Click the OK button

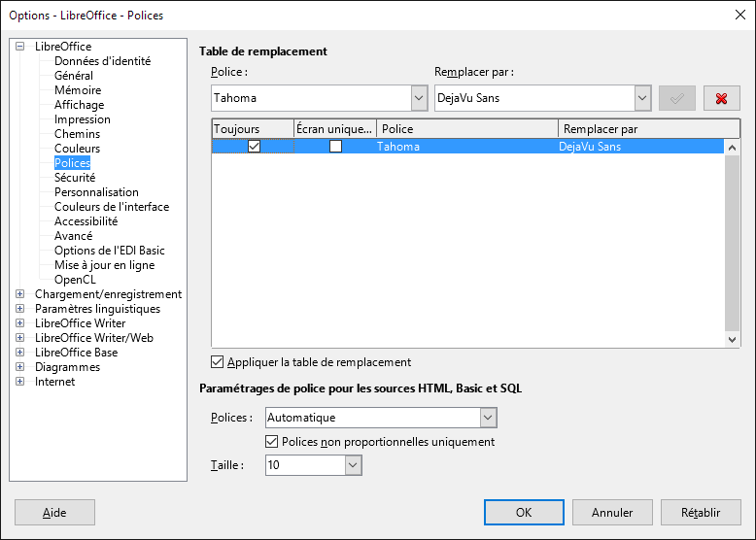point(524,512)
